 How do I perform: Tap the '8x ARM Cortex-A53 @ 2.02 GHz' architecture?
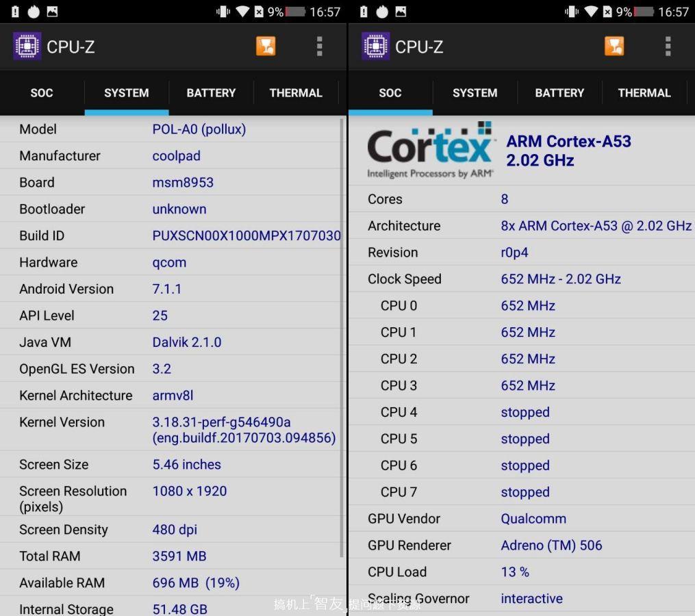pos(596,226)
